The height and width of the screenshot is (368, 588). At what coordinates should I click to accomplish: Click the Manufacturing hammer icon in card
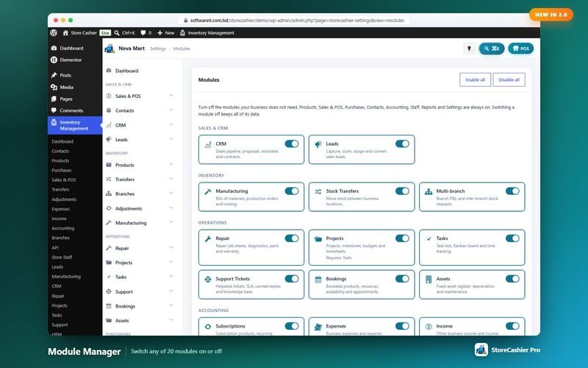(x=208, y=191)
